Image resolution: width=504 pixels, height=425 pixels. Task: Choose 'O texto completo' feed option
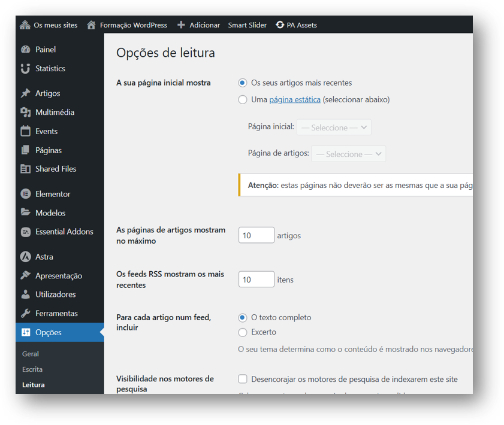click(242, 317)
